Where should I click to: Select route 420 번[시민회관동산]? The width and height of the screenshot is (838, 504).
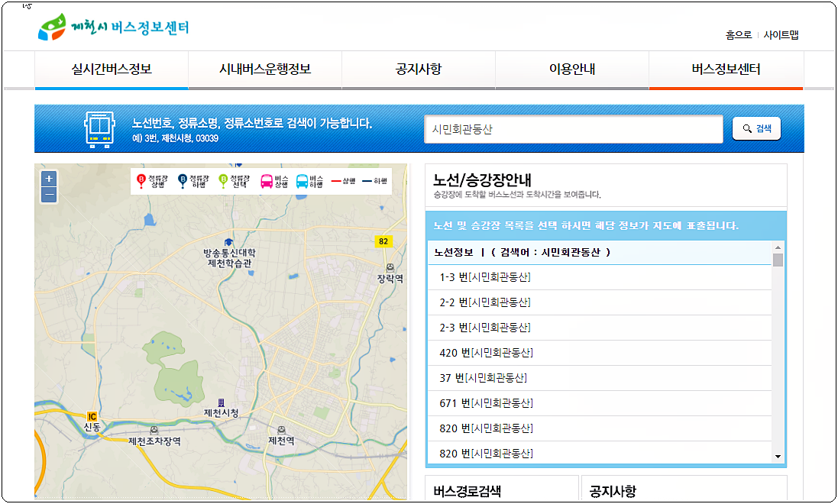[600, 353]
